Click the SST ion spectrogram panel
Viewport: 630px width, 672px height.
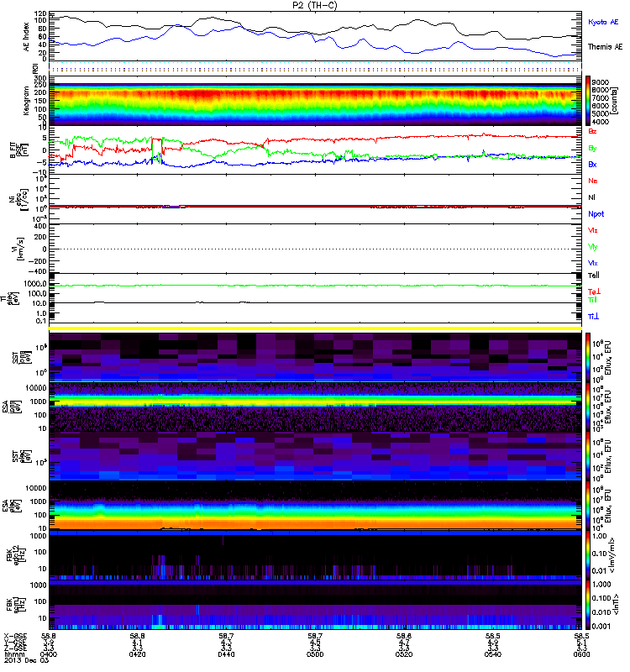coord(315,357)
